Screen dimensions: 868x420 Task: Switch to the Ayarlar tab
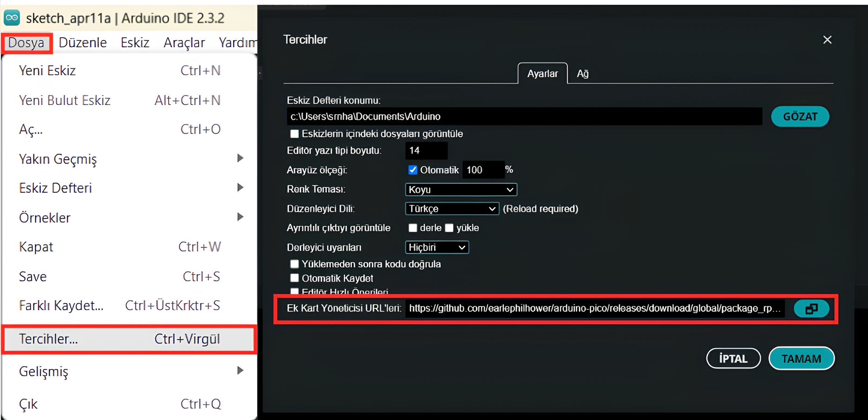[543, 73]
